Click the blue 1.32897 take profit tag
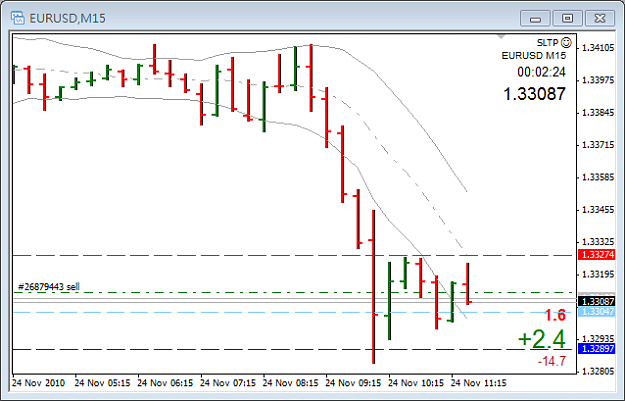The width and height of the screenshot is (625, 401). tap(597, 349)
